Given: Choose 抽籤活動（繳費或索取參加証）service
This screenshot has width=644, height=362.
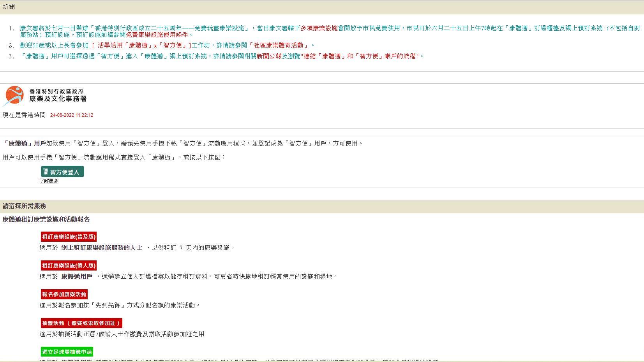Looking at the screenshot, I should point(81,323).
